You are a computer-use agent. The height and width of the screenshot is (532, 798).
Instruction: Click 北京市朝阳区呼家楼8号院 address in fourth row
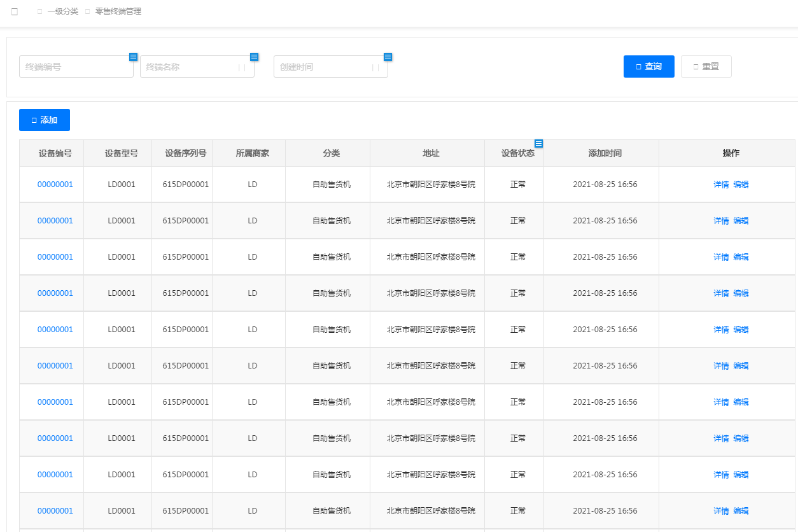pyautogui.click(x=431, y=293)
